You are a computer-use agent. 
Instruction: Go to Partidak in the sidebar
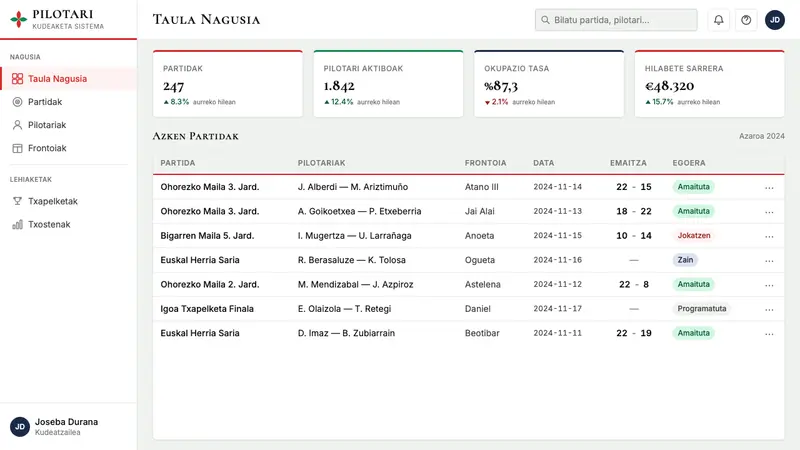(68, 102)
